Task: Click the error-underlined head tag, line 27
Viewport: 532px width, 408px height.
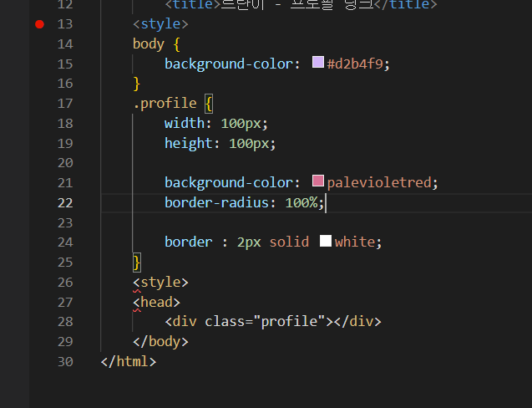Action: click(x=156, y=303)
